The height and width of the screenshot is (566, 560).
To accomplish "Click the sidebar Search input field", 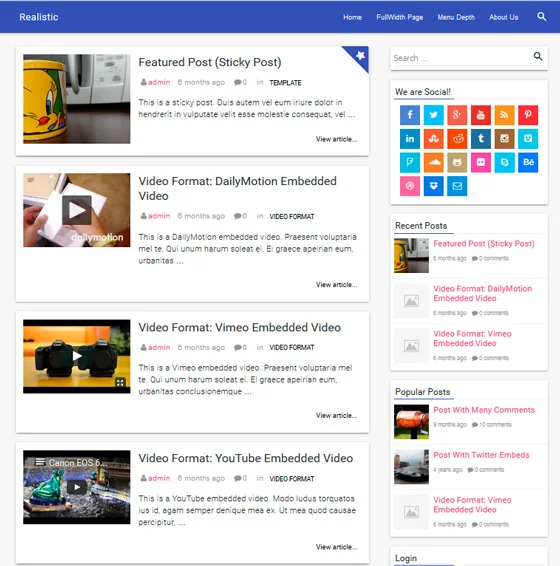I will 461,58.
